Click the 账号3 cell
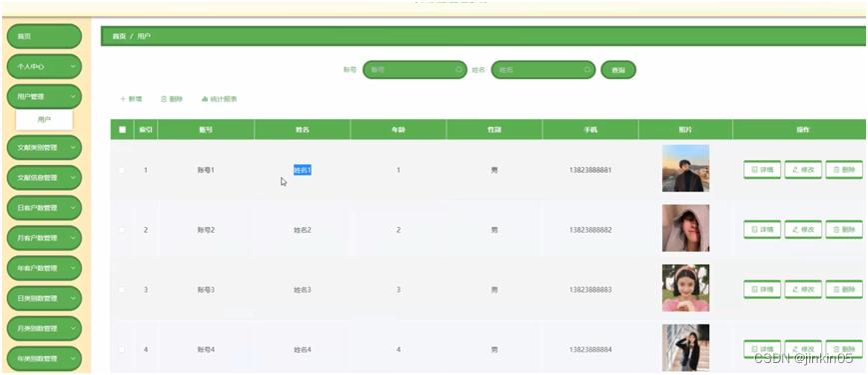Screen dimensions: 868x375 pyautogui.click(x=206, y=290)
